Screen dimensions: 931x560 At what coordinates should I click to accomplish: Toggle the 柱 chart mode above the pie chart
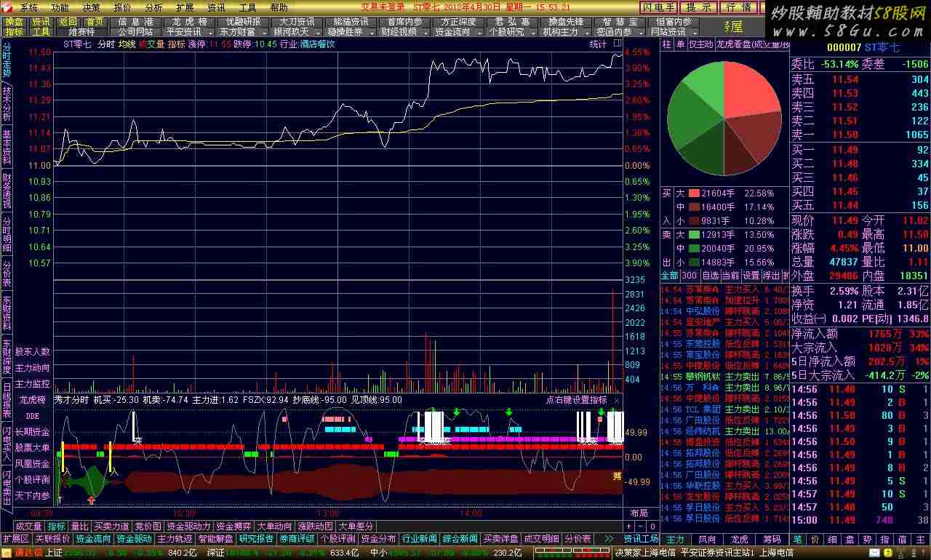667,44
